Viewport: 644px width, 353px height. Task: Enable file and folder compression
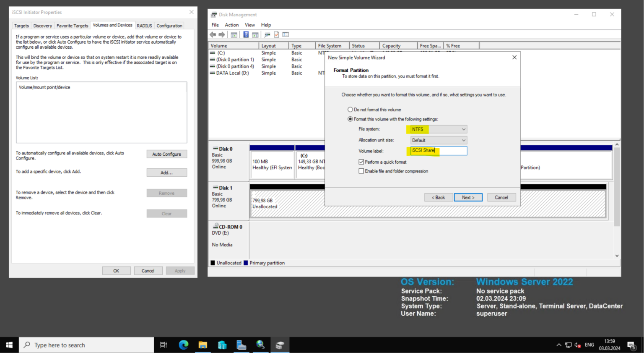click(361, 171)
